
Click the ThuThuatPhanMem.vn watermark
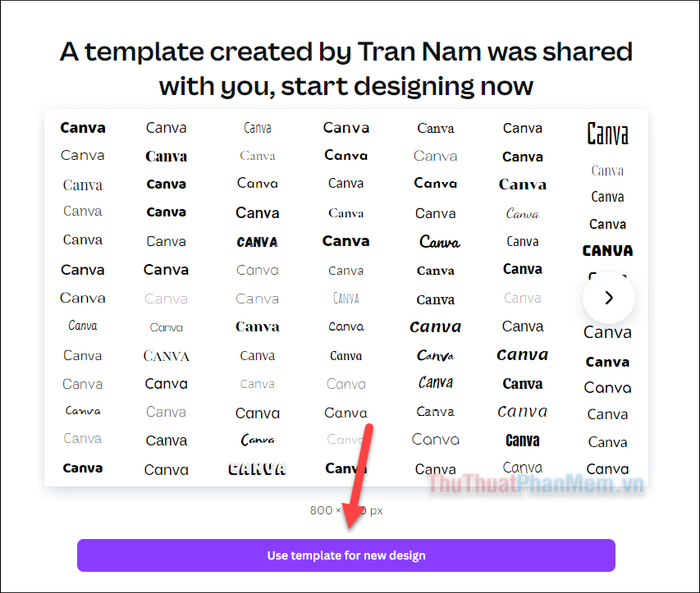(535, 484)
